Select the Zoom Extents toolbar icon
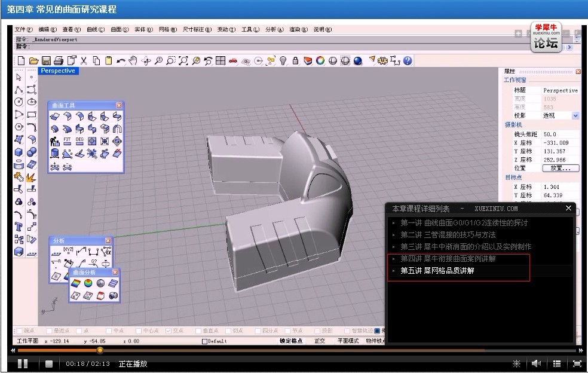Screen dimensions: 588x373 tap(183, 61)
